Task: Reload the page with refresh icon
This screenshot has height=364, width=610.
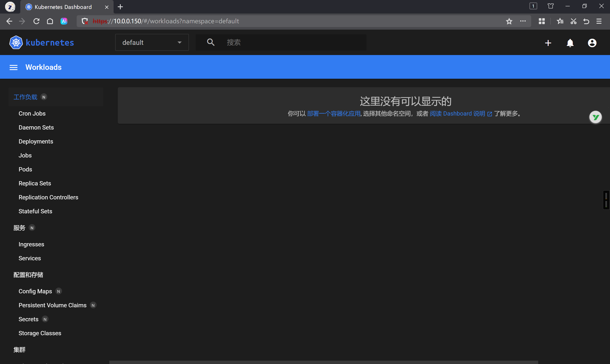Action: pyautogui.click(x=36, y=21)
